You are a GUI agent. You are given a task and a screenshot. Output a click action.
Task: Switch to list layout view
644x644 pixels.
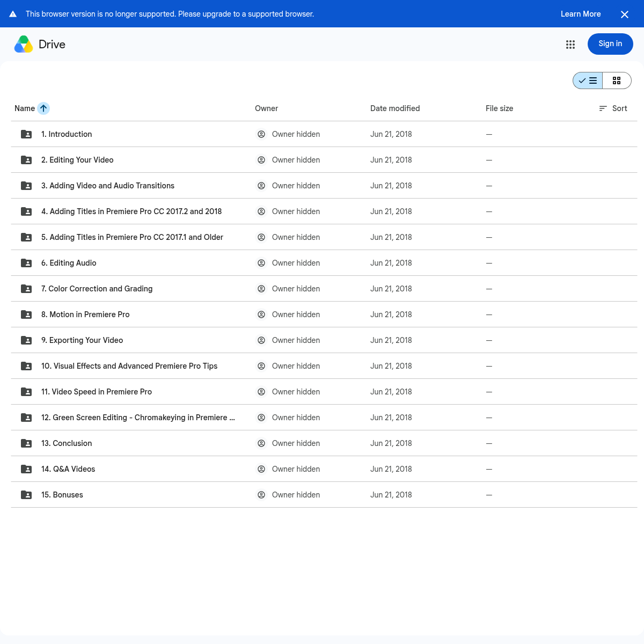point(588,80)
